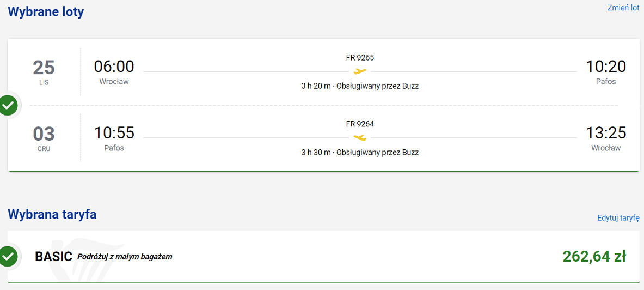This screenshot has height=290, width=644.
Task: Click the 13:25 Wrocław arrival time
Action: pyautogui.click(x=606, y=138)
